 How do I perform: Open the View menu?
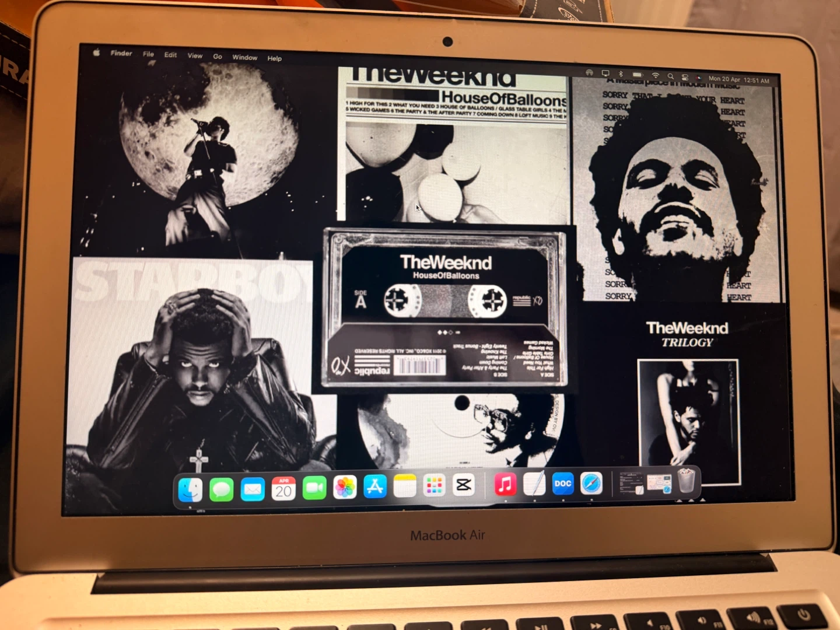(195, 56)
